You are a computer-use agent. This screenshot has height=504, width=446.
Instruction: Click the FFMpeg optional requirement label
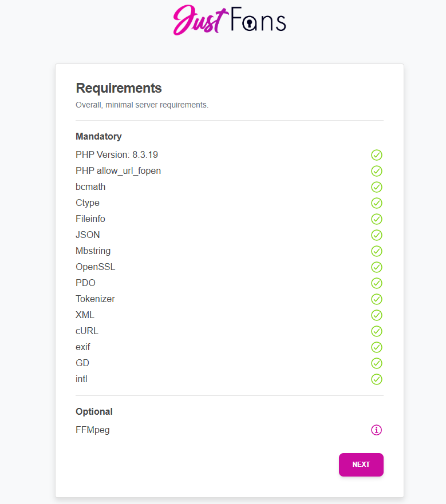[x=92, y=430]
